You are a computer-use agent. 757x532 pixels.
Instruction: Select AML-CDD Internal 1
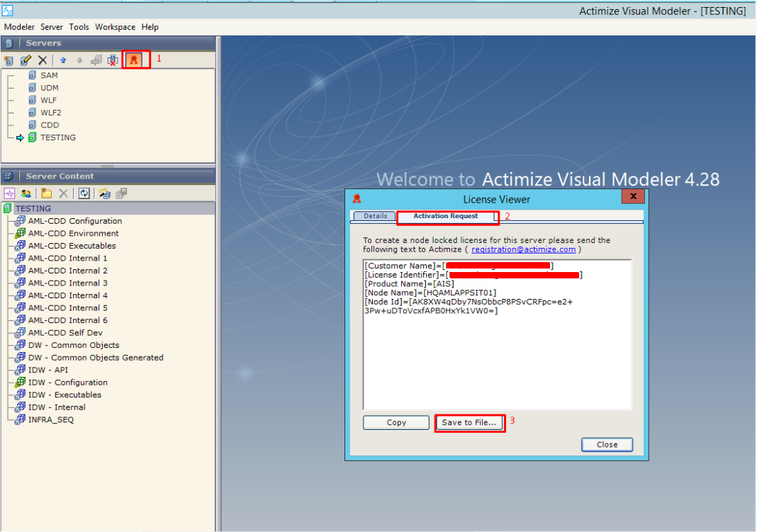click(x=67, y=259)
